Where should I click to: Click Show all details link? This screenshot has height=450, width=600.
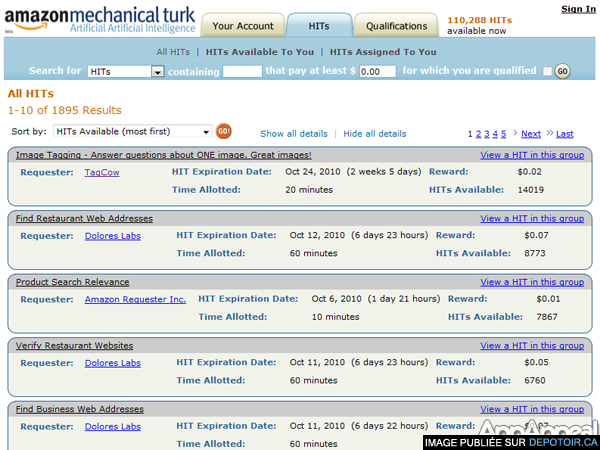(x=294, y=134)
